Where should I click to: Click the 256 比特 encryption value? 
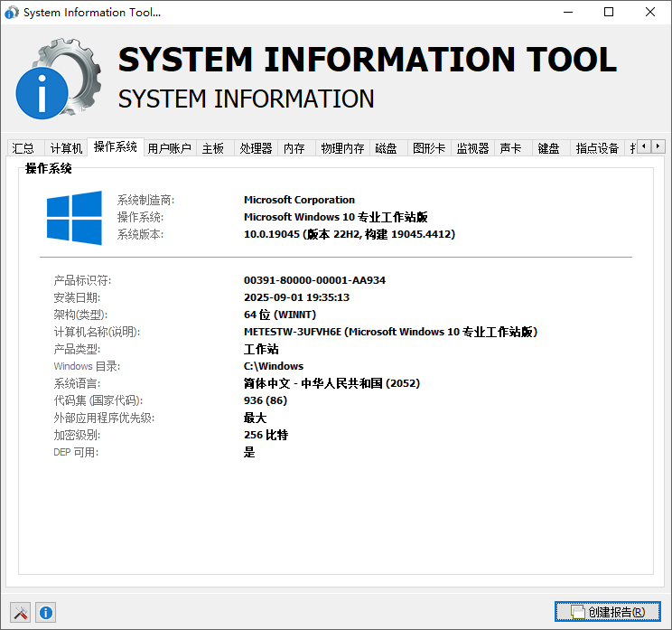[266, 435]
